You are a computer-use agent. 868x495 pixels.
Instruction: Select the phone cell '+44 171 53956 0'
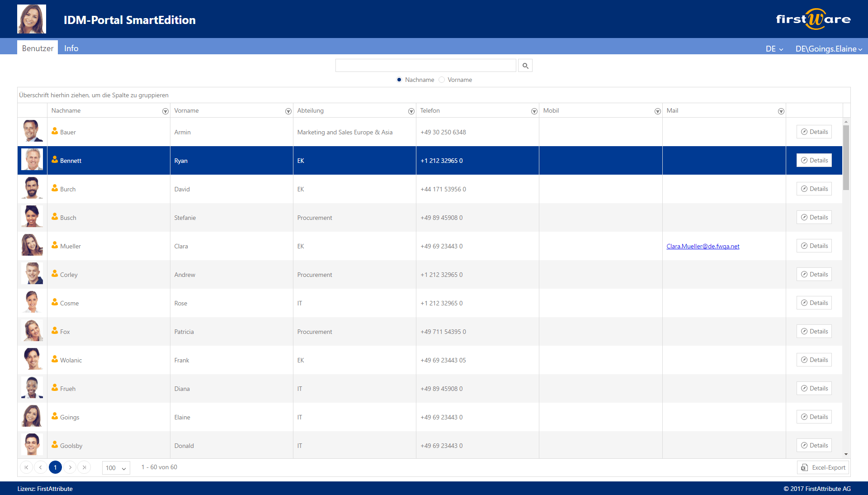[477, 189]
